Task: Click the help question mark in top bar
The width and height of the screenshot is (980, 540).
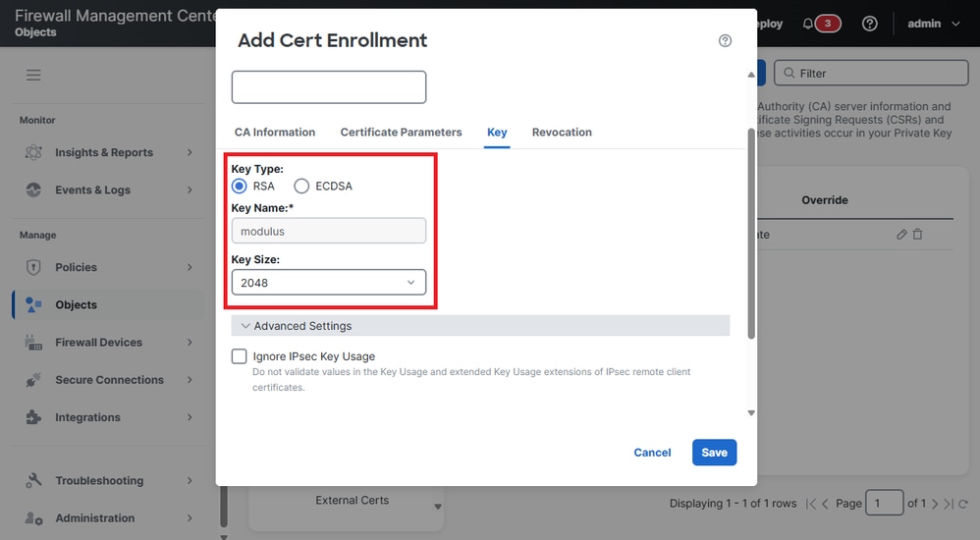Action: point(869,24)
